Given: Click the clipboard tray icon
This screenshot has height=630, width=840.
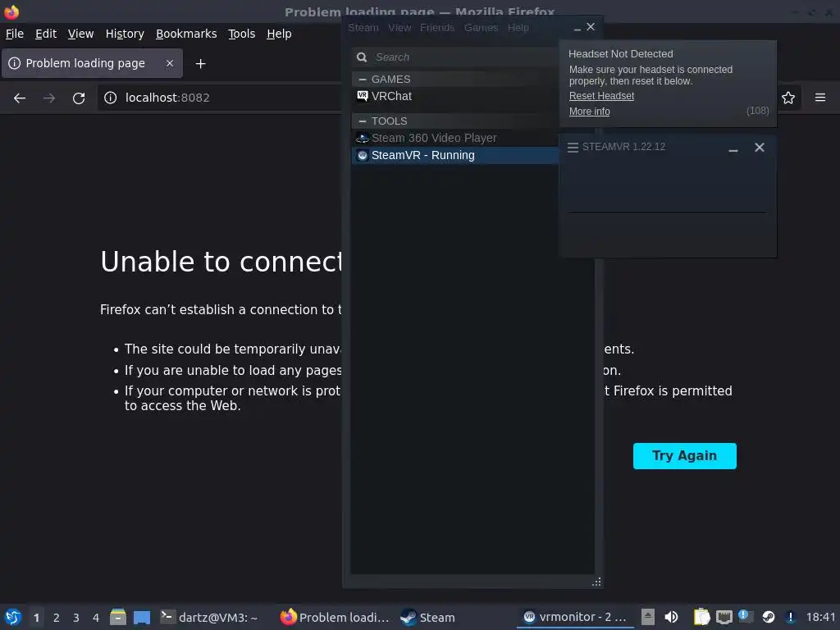Looking at the screenshot, I should click(702, 617).
